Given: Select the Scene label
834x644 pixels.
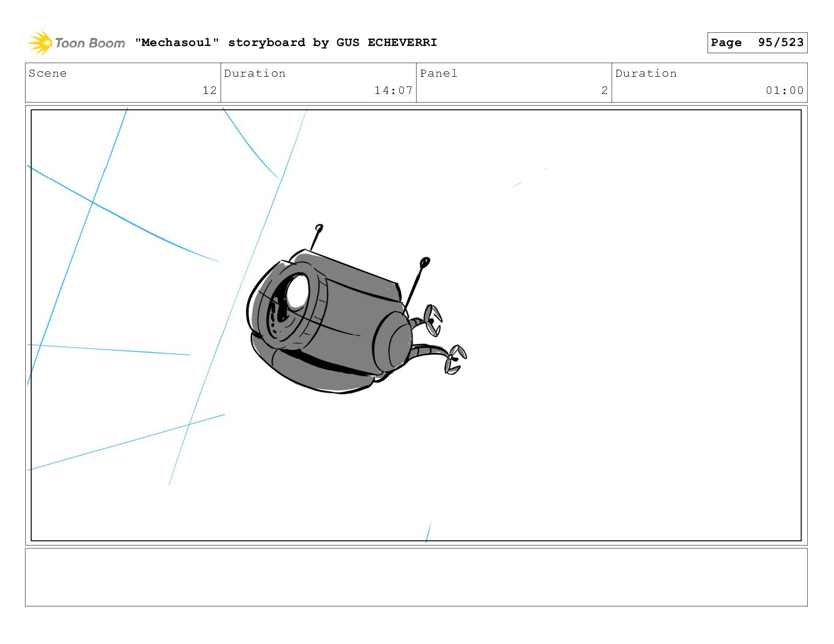Looking at the screenshot, I should [x=48, y=73].
